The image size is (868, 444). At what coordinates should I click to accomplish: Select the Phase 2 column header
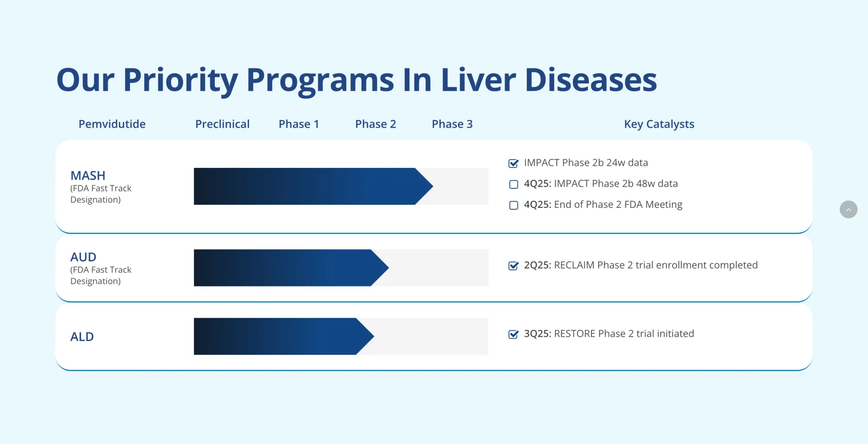[x=376, y=124]
